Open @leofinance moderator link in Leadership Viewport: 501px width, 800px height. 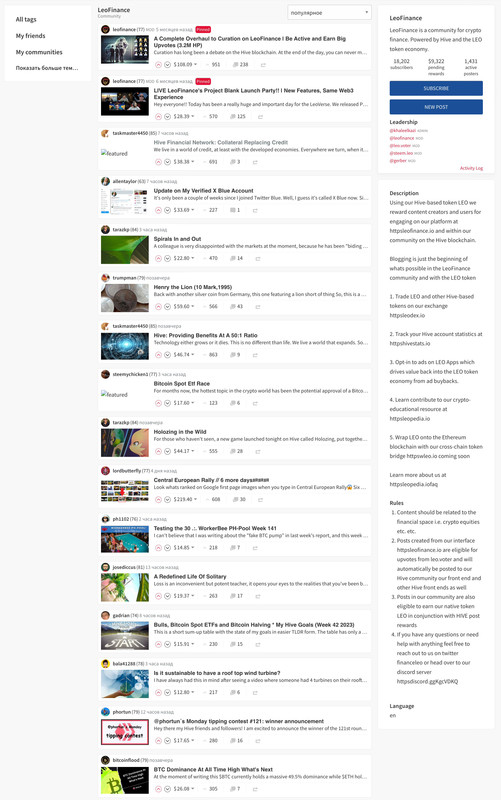402,138
